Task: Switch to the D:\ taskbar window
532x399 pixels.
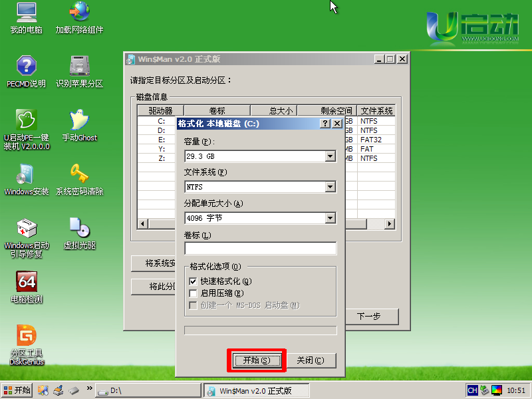Action: point(148,390)
